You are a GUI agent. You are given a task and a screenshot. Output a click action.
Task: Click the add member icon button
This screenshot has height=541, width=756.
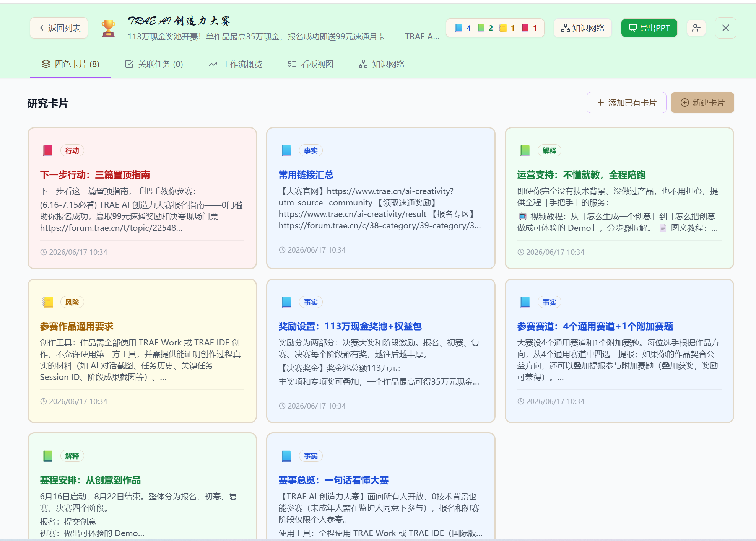pyautogui.click(x=696, y=28)
